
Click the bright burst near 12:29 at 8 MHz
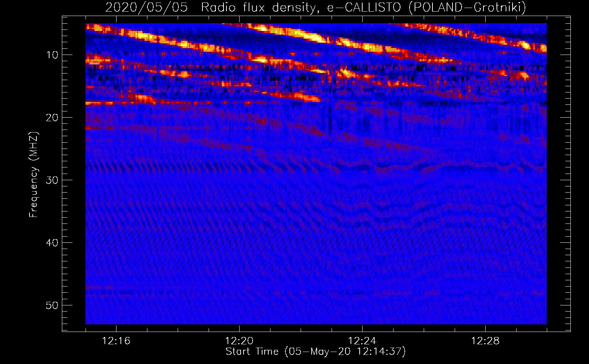point(524,45)
